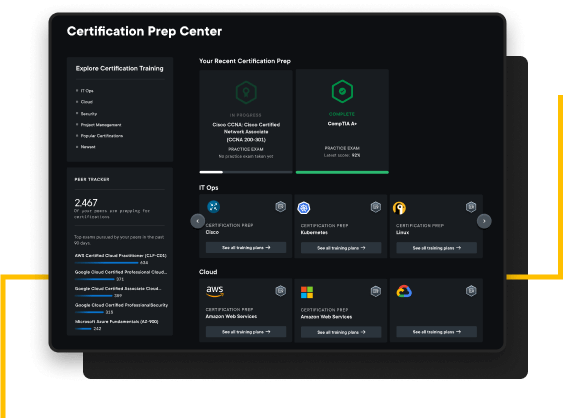Click the Latest score 92% text
The height and width of the screenshot is (418, 563).
(342, 155)
